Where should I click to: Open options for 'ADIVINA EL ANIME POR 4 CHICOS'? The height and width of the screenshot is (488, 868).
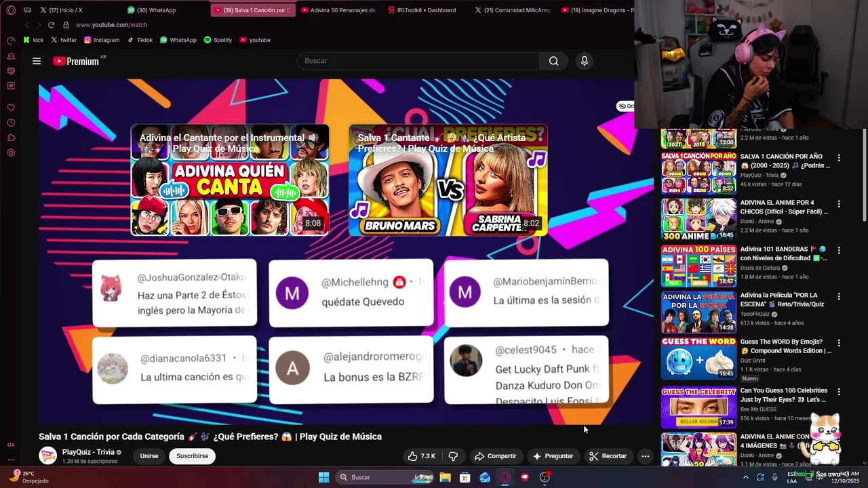839,203
